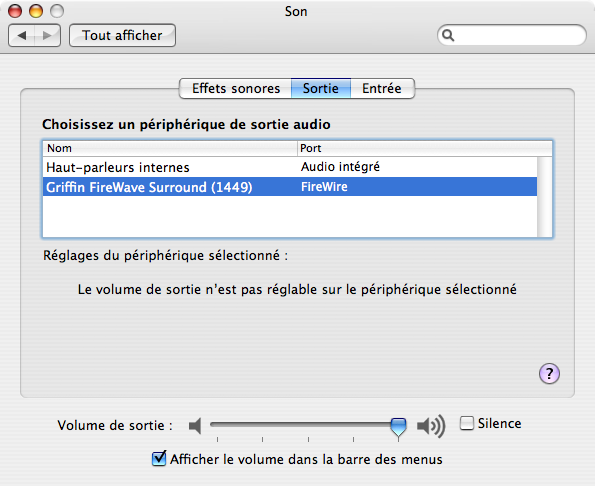Screen dimensions: 595x486
Task: Click the yellow minimize window button
Action: [36, 11]
